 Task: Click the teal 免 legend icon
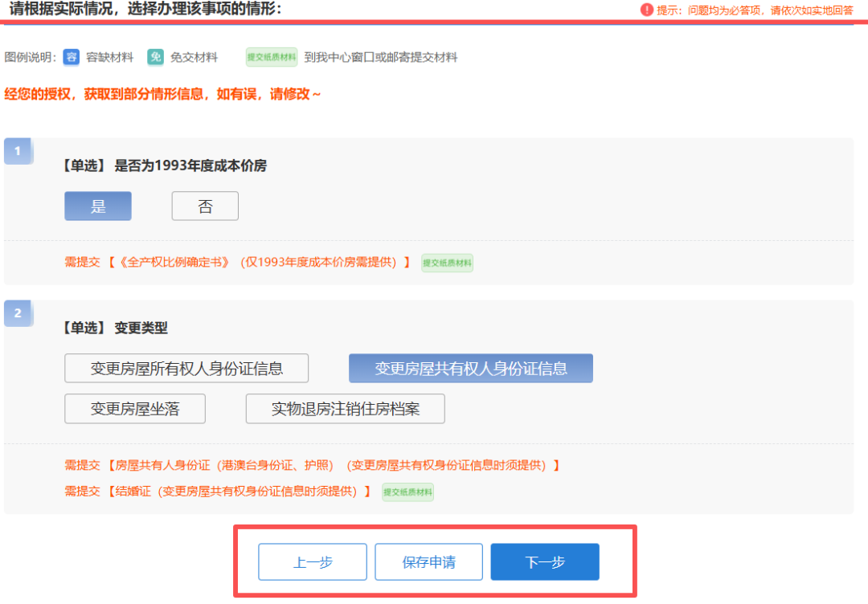click(x=156, y=57)
